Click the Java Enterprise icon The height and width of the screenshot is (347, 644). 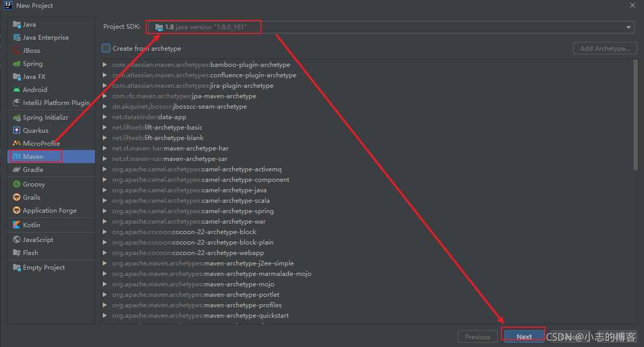pyautogui.click(x=17, y=37)
